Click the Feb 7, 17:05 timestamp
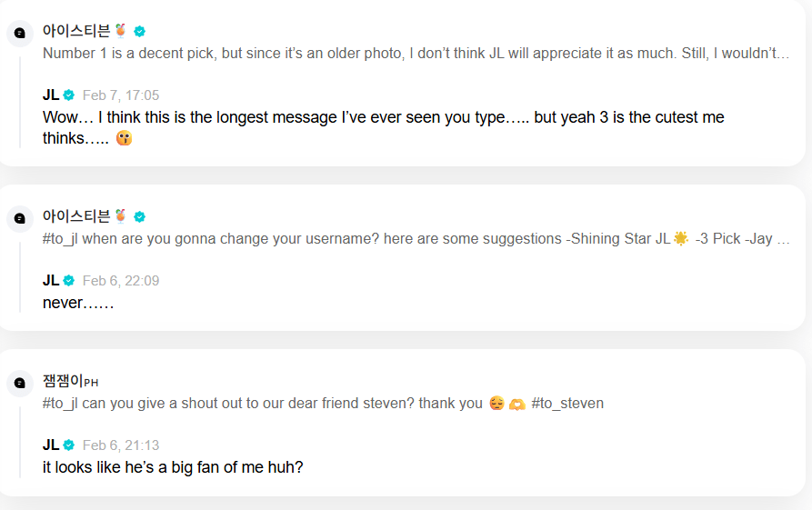Screen dimensions: 812x510 [x=121, y=95]
